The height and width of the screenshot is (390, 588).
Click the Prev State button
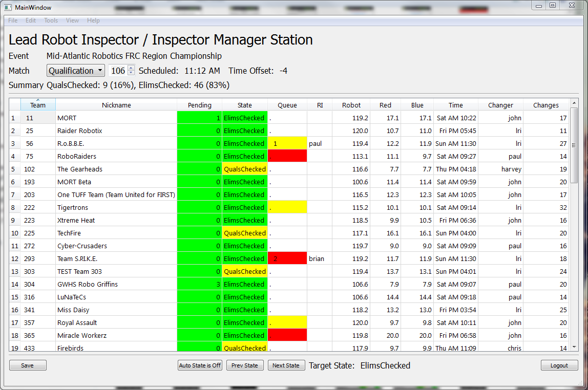tap(244, 365)
